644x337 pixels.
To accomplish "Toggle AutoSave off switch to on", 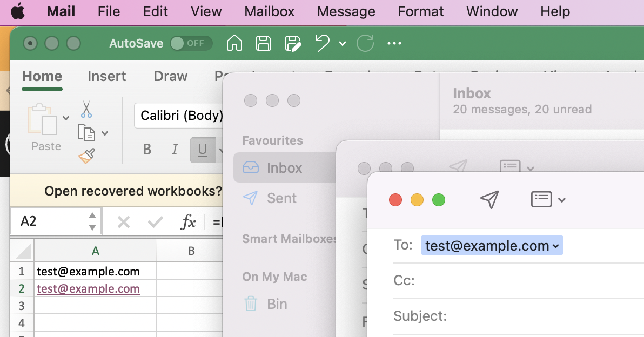I will [191, 43].
